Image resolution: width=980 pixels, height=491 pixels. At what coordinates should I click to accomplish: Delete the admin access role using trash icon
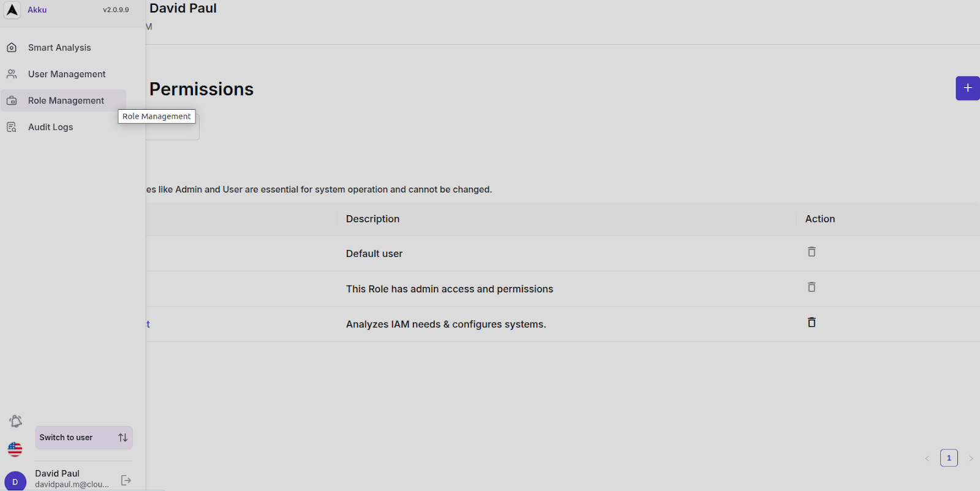811,287
